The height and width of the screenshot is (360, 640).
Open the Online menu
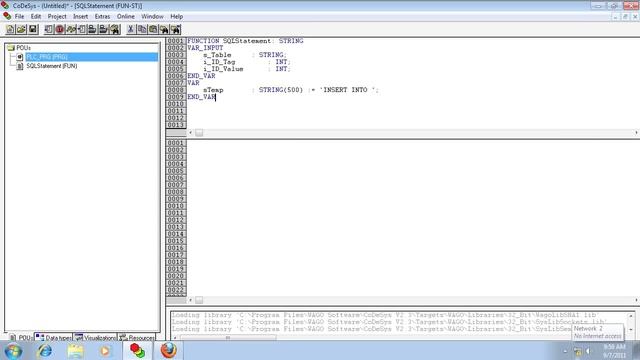point(126,16)
